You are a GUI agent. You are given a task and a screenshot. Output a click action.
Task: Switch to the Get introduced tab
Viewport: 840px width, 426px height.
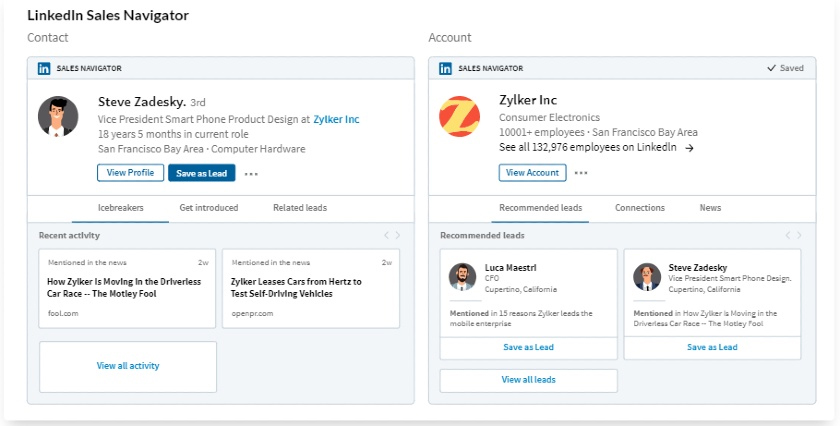(209, 208)
